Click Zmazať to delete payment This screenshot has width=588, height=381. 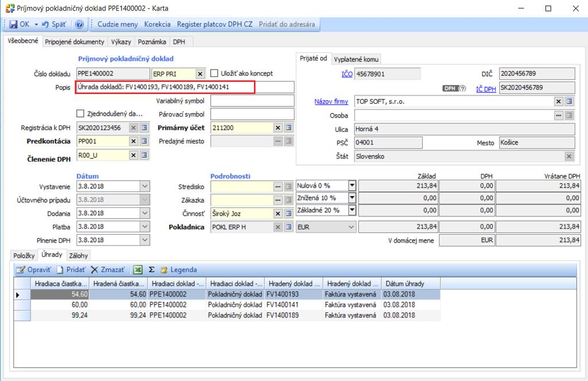click(108, 270)
